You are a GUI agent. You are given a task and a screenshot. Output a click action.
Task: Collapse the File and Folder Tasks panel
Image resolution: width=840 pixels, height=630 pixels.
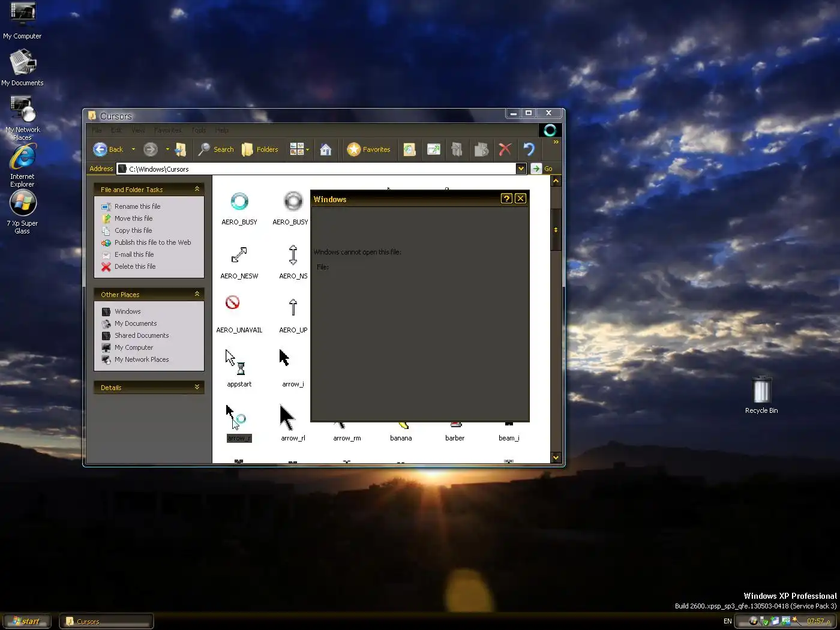pyautogui.click(x=197, y=189)
